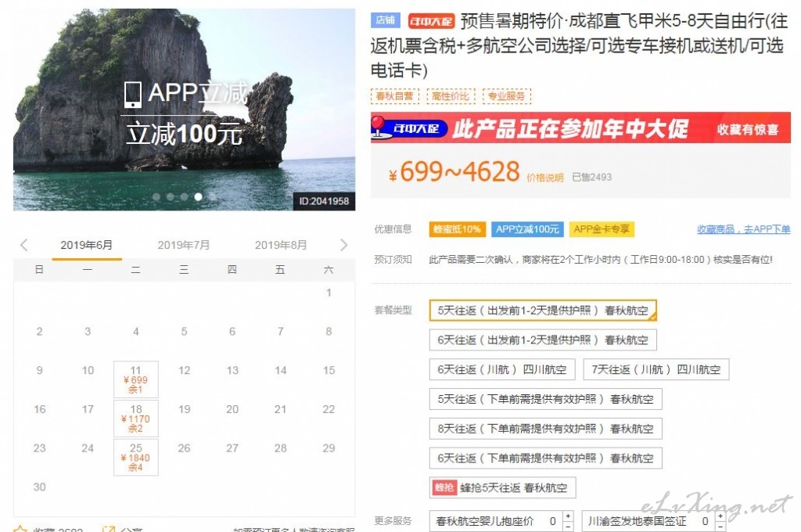Switch to the 2019年6月 tab

[x=86, y=246]
